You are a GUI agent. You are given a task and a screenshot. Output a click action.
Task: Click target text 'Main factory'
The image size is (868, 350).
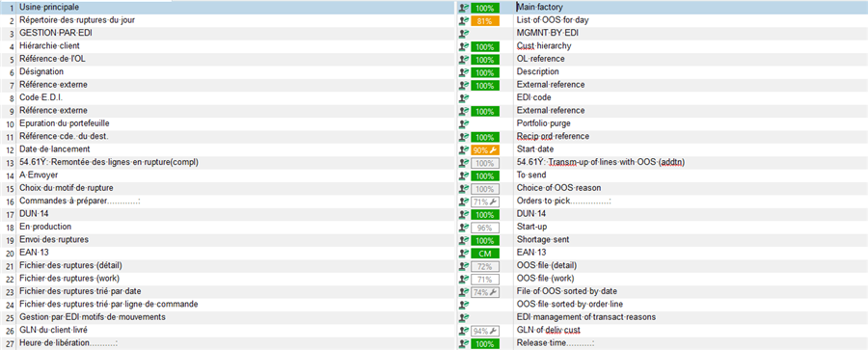pyautogui.click(x=540, y=7)
